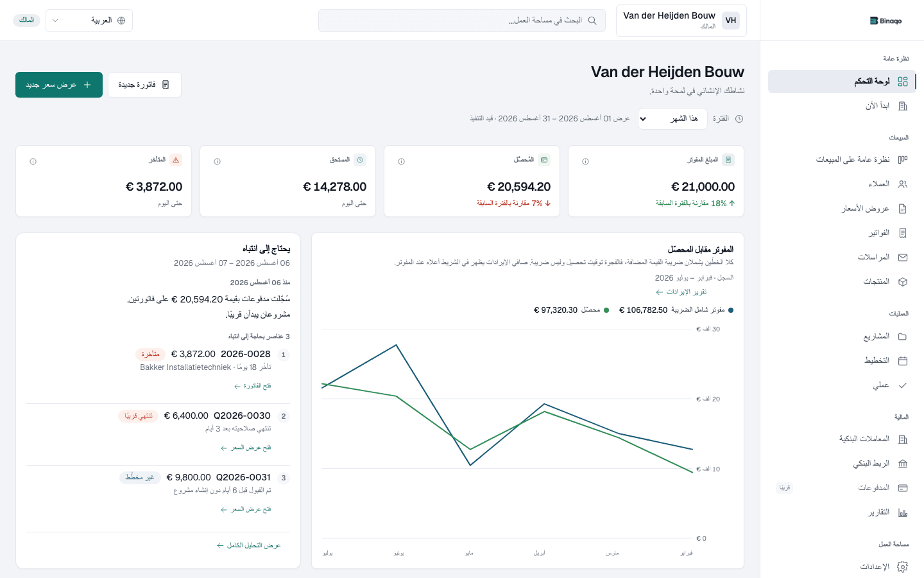
Task: Click the € 14,278.00 outstanding value
Action: [x=334, y=187]
